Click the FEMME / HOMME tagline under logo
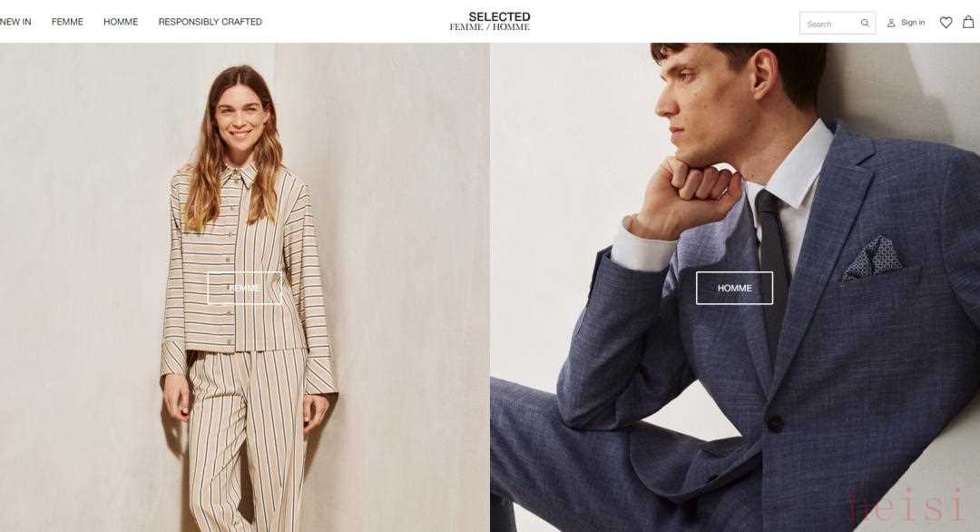 tap(490, 27)
